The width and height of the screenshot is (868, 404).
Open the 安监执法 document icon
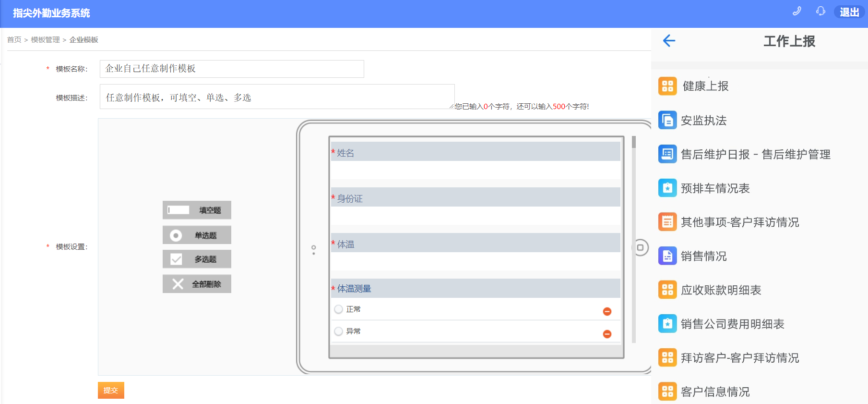667,120
